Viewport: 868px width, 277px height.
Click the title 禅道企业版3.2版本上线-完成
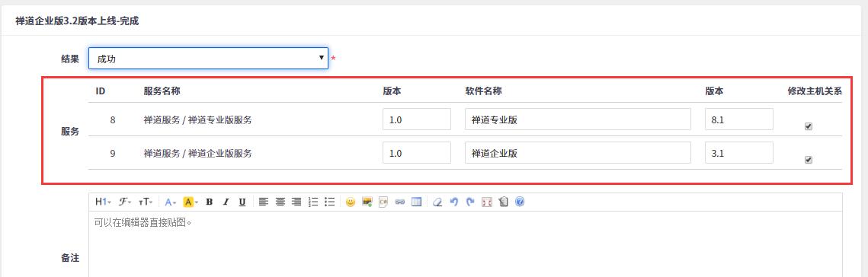click(77, 21)
